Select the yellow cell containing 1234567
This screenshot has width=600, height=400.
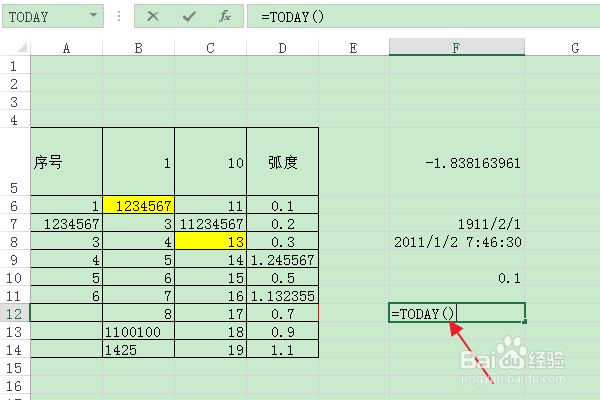click(139, 205)
